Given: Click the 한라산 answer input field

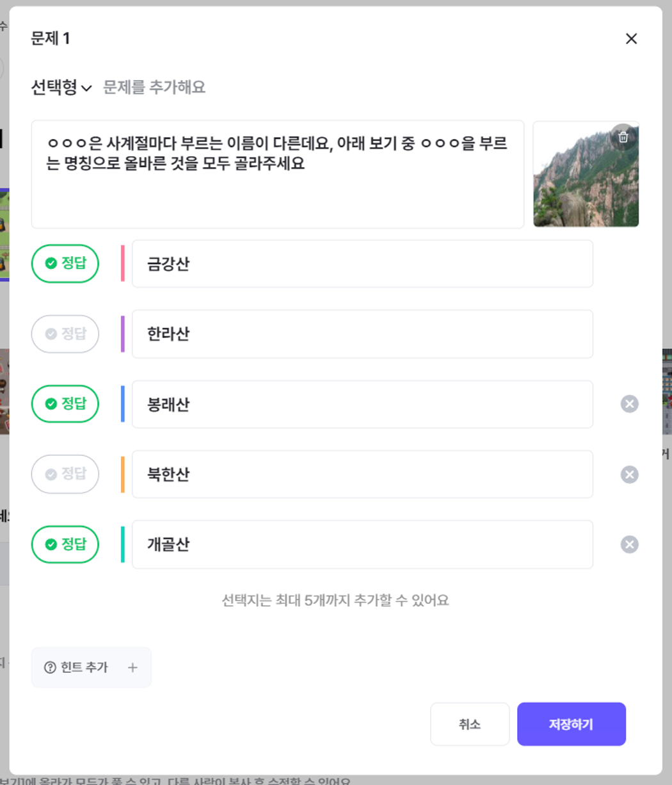Looking at the screenshot, I should point(362,334).
